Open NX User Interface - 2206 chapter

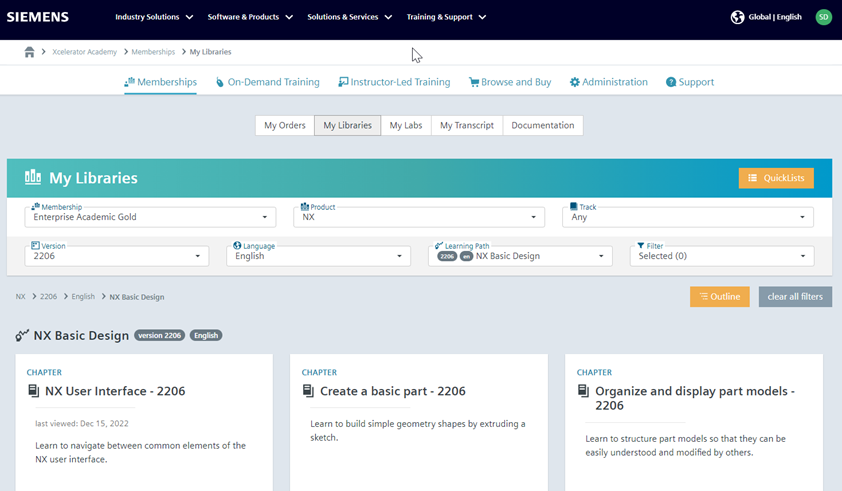click(115, 391)
